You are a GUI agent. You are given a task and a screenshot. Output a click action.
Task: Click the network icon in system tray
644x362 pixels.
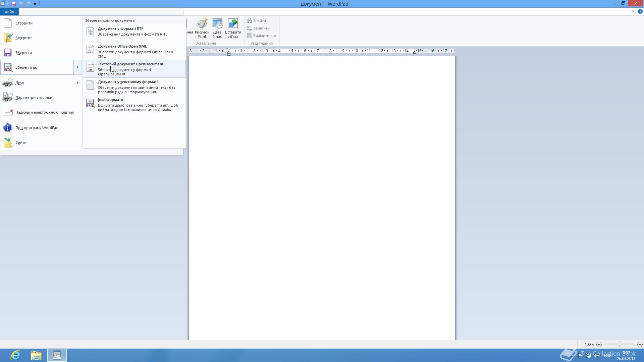588,356
